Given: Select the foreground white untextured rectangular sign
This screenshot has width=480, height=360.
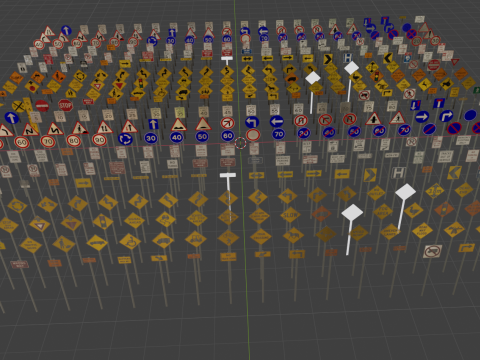Looking at the screenshot, I should click(x=228, y=175).
